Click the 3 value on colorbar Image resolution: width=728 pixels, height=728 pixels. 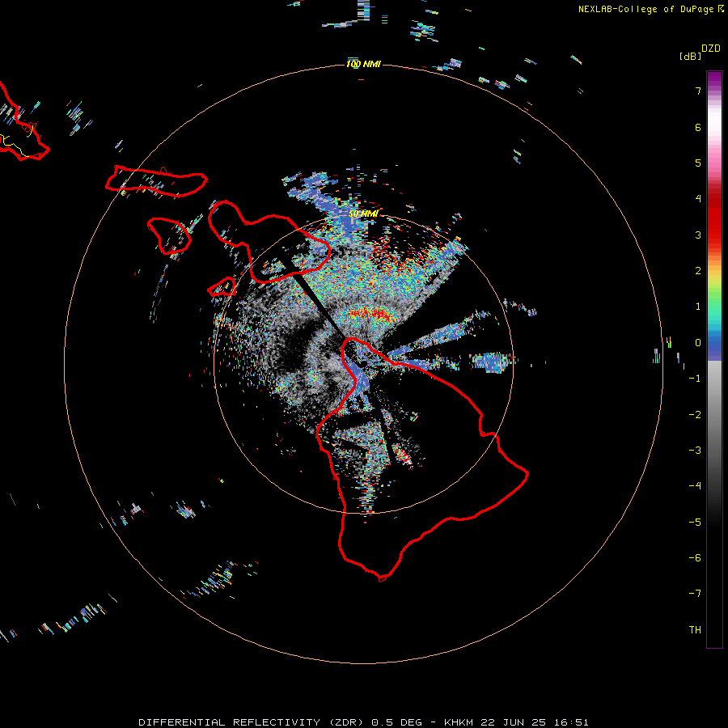coord(698,235)
